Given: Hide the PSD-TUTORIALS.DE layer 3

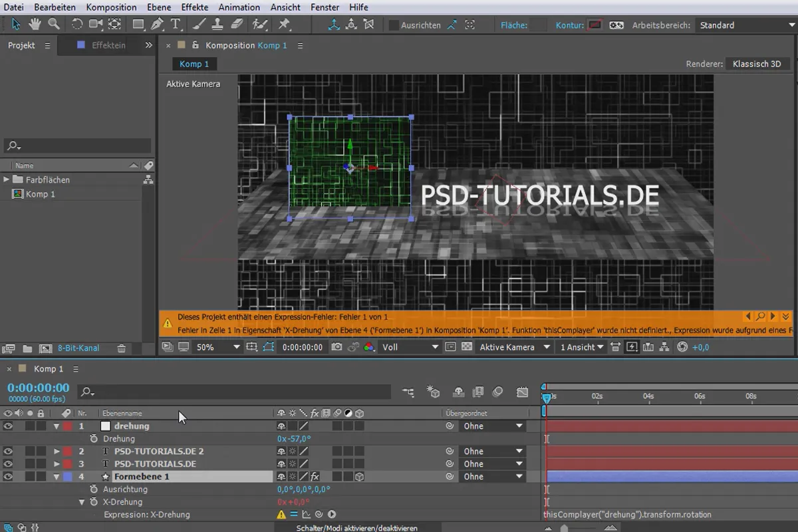Looking at the screenshot, I should click(8, 464).
